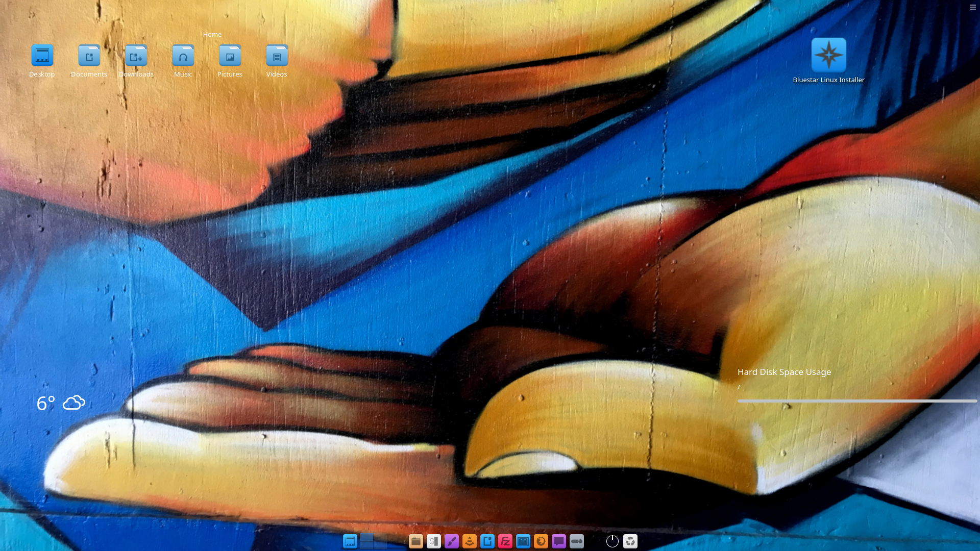Launch the paintbrush graphics app in dock
This screenshot has width=980, height=551.
[x=452, y=541]
